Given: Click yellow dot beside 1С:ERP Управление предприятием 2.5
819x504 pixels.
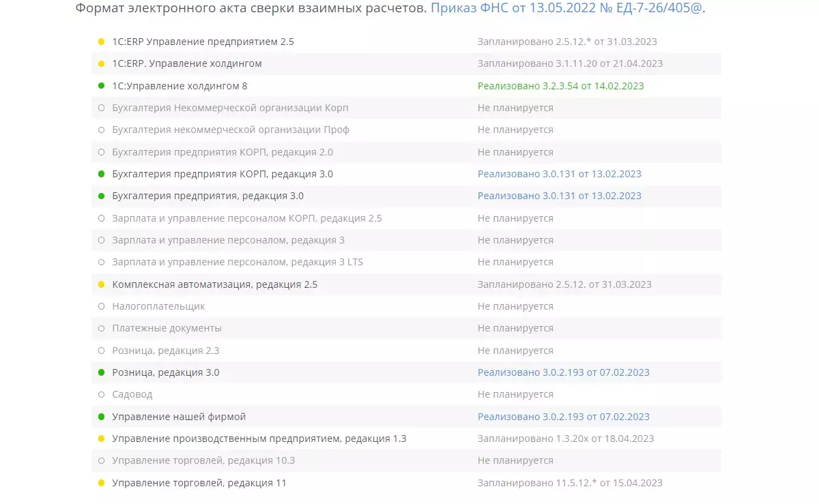Looking at the screenshot, I should point(101,42).
